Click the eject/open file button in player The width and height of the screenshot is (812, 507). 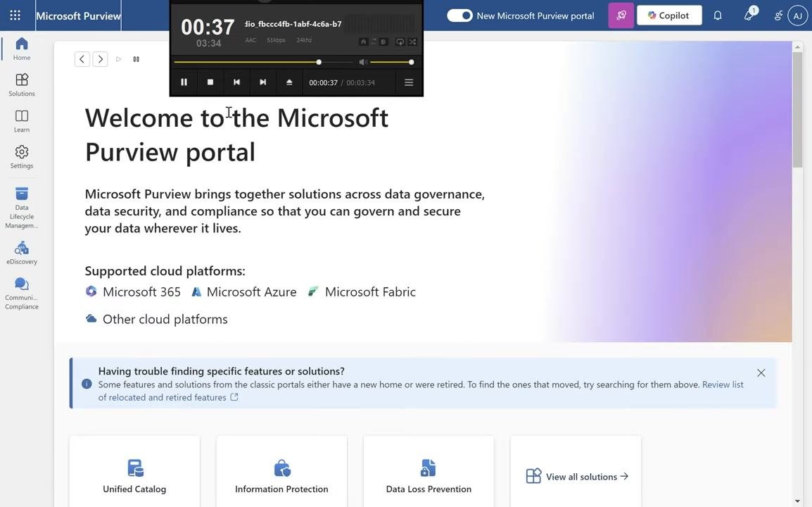(x=289, y=82)
